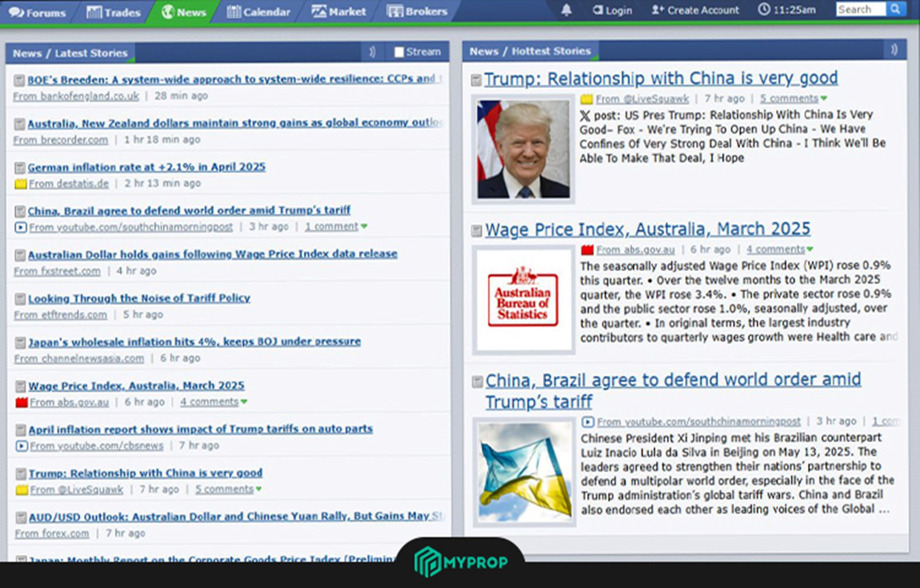Click yellow impact folder beside @LiveSquawk in Hottest Stories
920x588 pixels.
(x=586, y=99)
